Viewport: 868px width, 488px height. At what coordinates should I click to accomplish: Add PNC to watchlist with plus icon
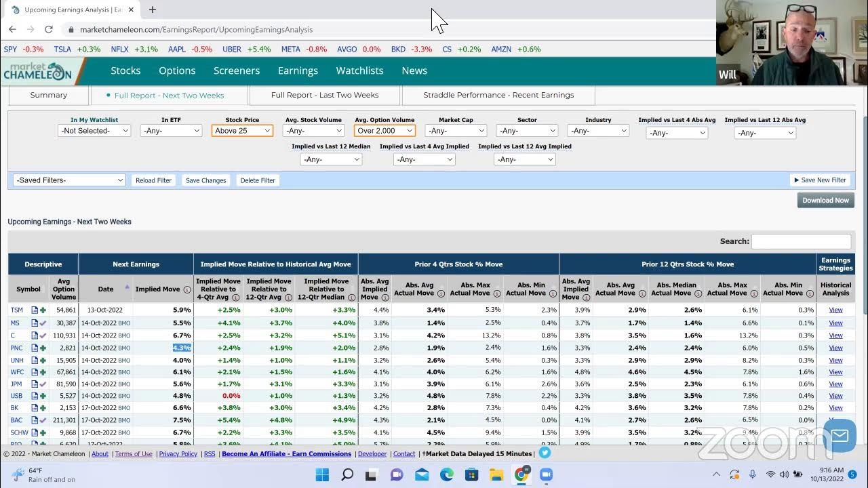point(43,348)
